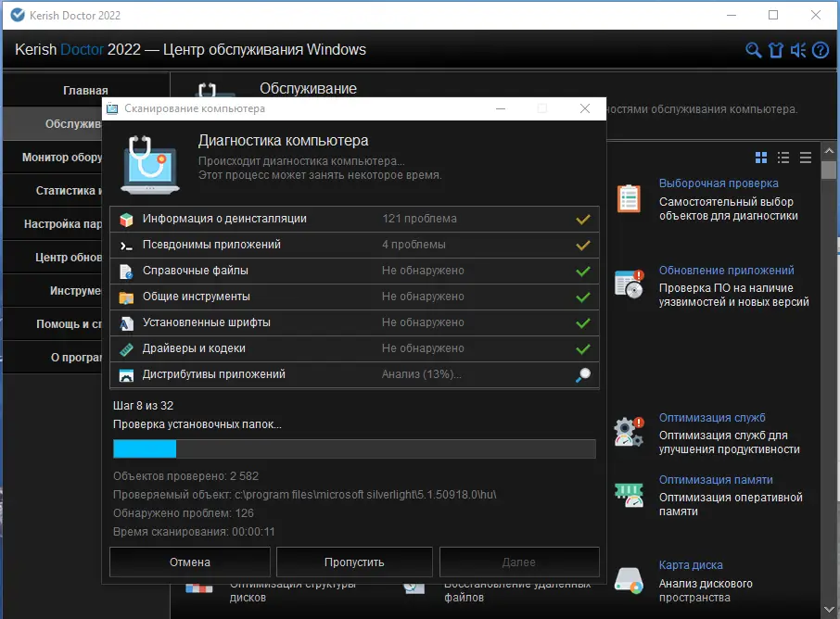Image resolution: width=840 pixels, height=619 pixels.
Task: Open the О программе sidebar tab
Action: coord(53,357)
